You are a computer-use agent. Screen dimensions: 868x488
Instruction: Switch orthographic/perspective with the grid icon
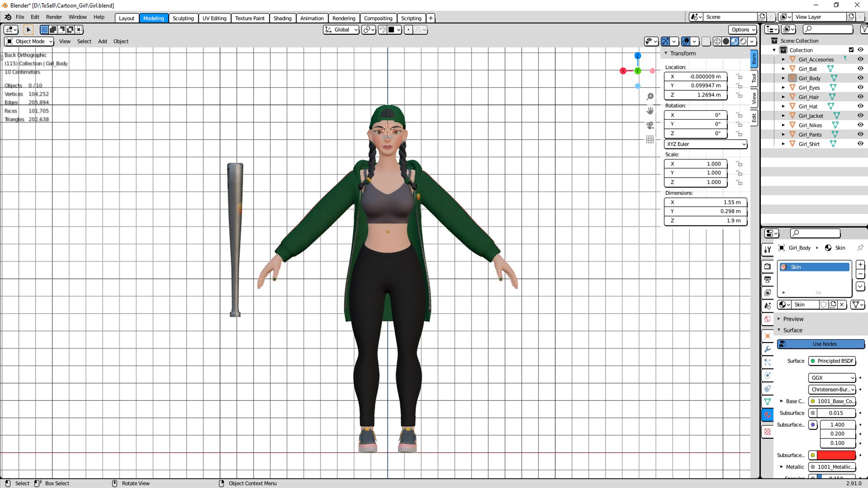[650, 140]
